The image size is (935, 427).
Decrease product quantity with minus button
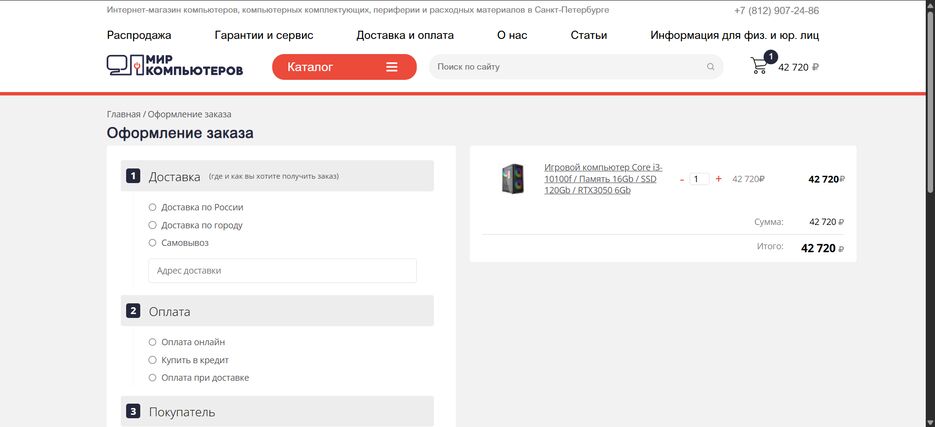[682, 179]
